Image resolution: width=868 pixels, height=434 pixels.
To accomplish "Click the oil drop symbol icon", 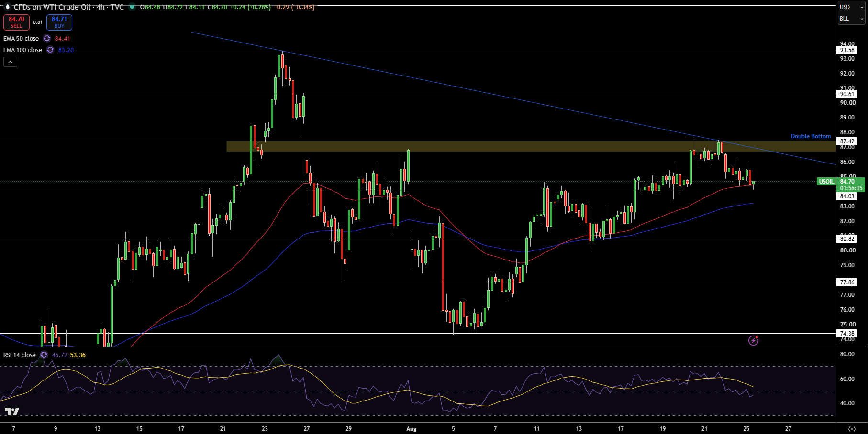I will [7, 7].
